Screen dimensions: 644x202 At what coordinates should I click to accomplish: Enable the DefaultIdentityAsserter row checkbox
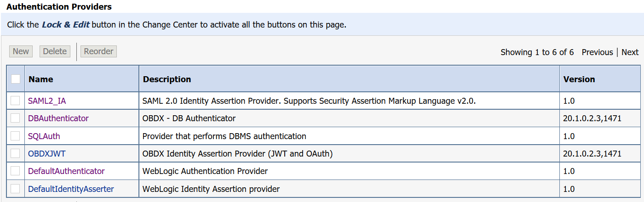[16, 189]
